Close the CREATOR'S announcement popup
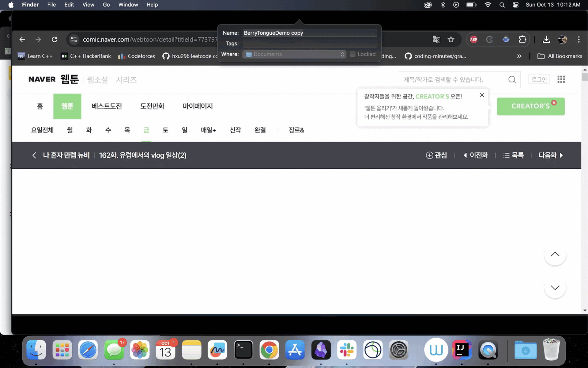Screen dimensions: 588x368 pyautogui.click(x=482, y=95)
